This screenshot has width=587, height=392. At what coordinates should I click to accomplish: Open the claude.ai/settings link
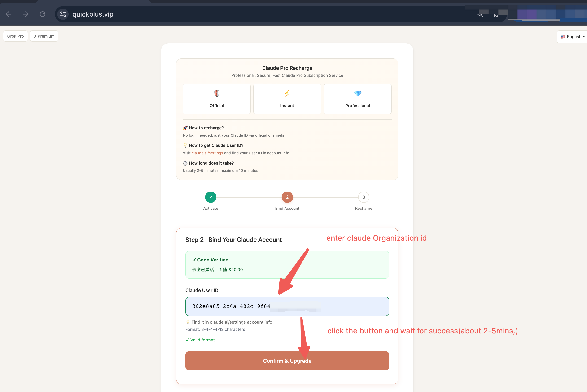click(207, 153)
